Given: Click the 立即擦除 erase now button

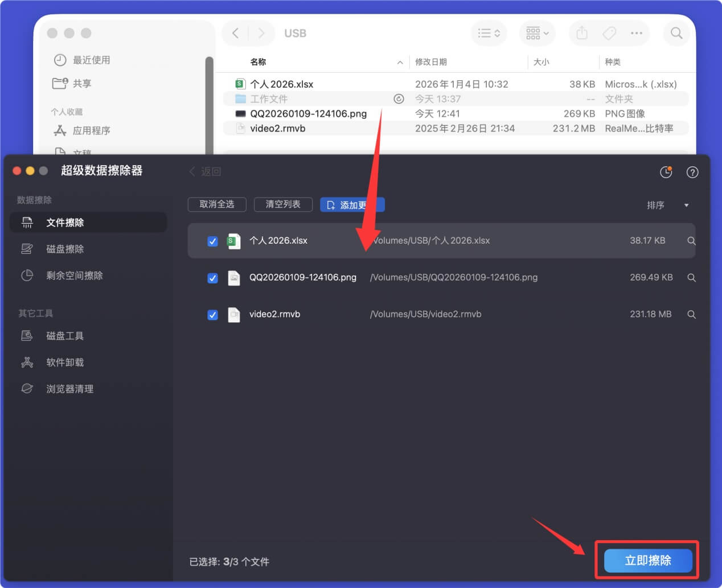Looking at the screenshot, I should pos(647,560).
